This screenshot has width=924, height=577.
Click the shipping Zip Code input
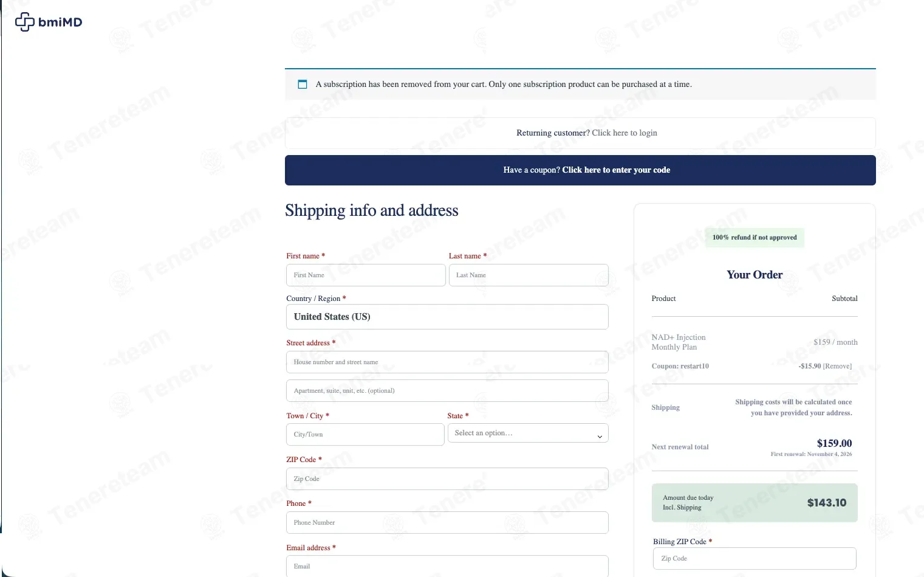pos(447,479)
